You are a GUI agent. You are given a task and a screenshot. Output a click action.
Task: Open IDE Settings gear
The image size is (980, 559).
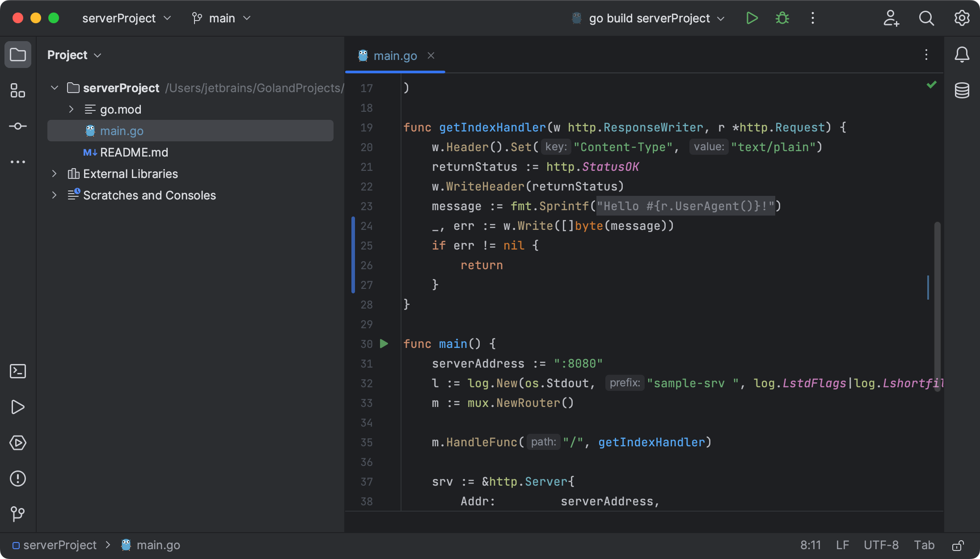click(x=961, y=18)
